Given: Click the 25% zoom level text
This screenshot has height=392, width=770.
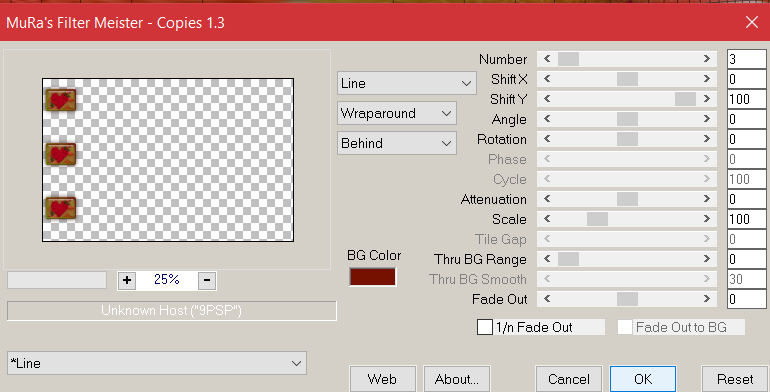Looking at the screenshot, I should [166, 280].
